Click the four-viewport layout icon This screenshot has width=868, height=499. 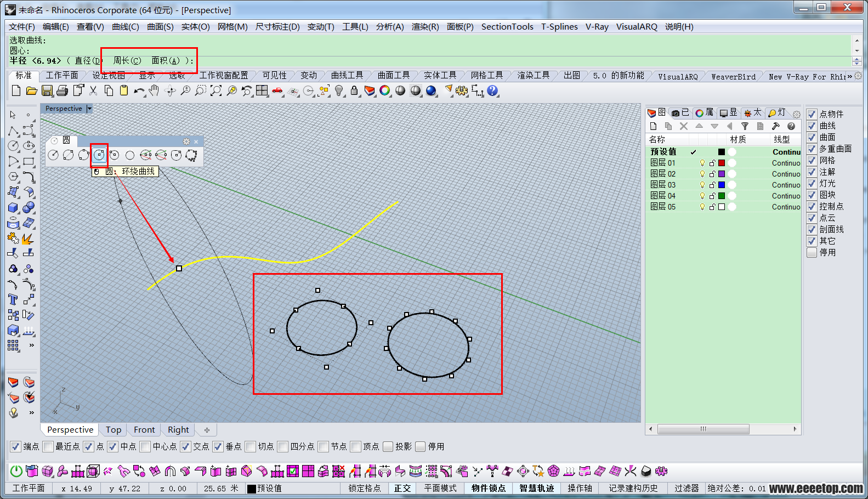click(262, 90)
